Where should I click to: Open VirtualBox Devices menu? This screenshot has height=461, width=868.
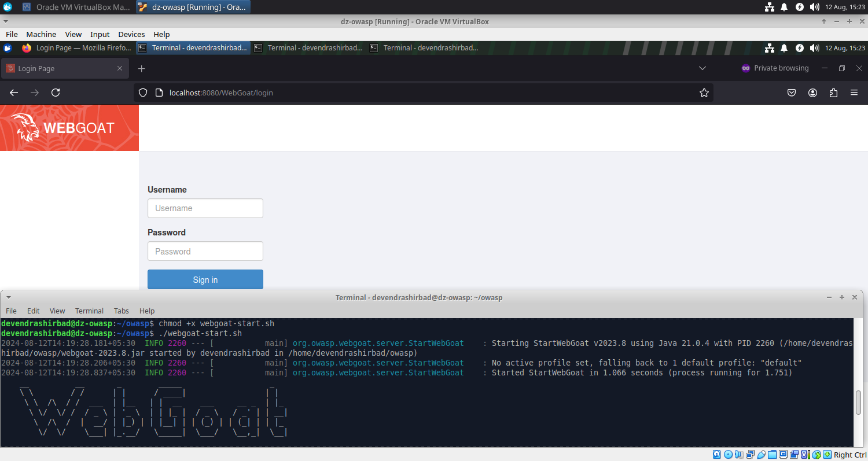click(131, 34)
